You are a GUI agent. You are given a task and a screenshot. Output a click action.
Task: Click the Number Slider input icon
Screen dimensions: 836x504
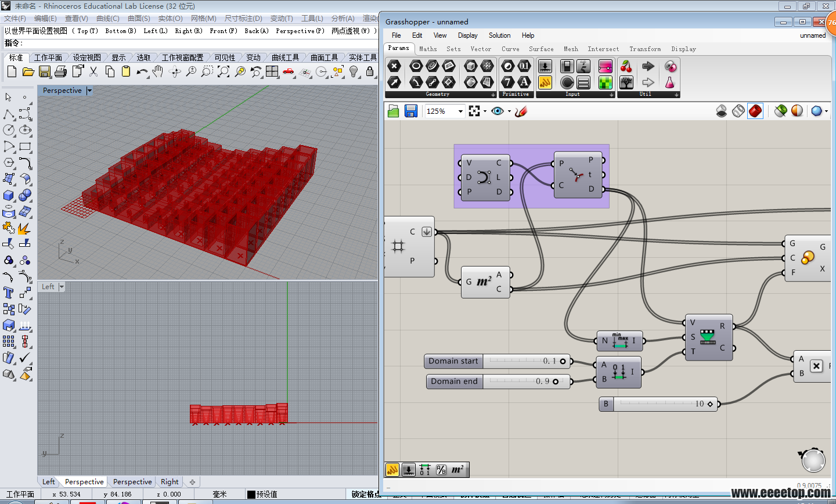coord(545,66)
